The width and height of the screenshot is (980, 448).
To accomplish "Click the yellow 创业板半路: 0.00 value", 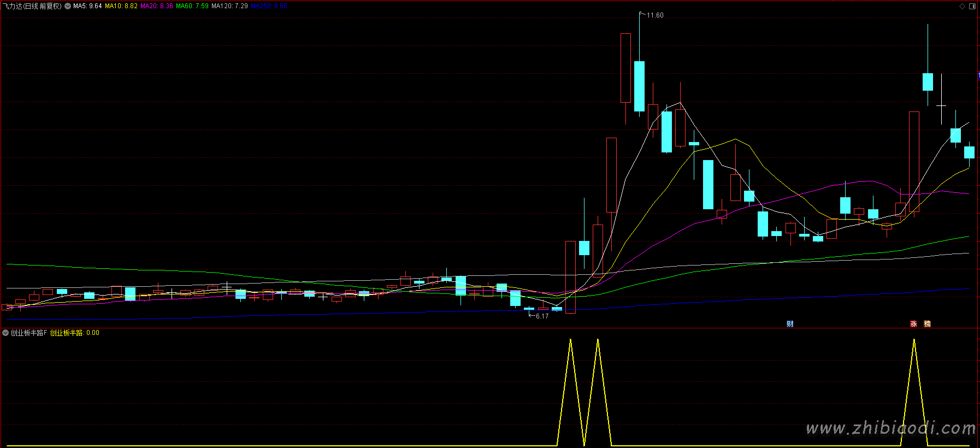I will 75,333.
